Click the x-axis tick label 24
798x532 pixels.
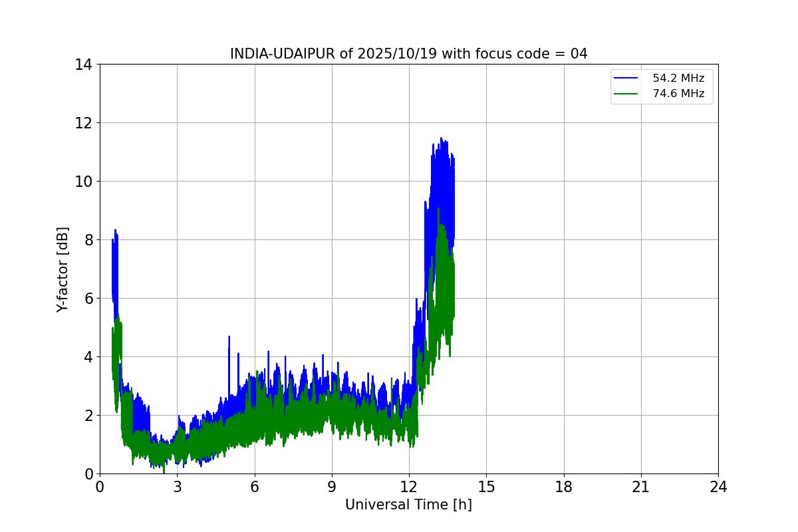[x=718, y=487]
